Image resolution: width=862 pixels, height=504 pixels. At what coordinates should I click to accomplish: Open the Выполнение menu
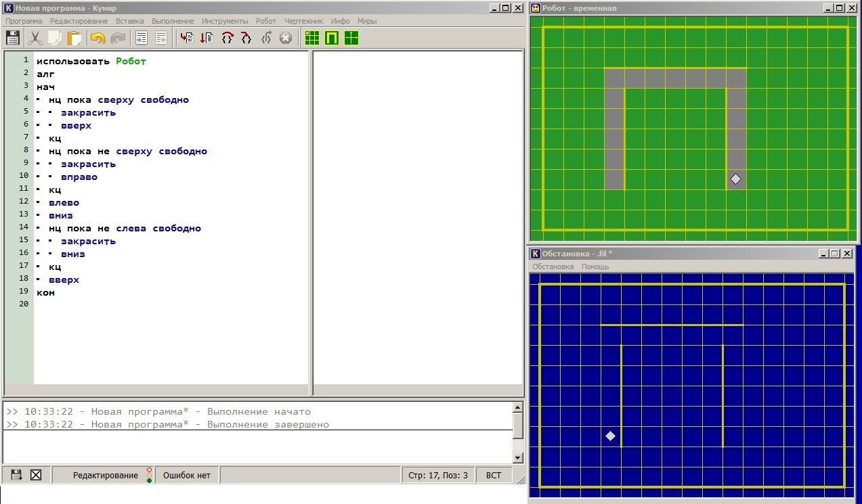173,21
